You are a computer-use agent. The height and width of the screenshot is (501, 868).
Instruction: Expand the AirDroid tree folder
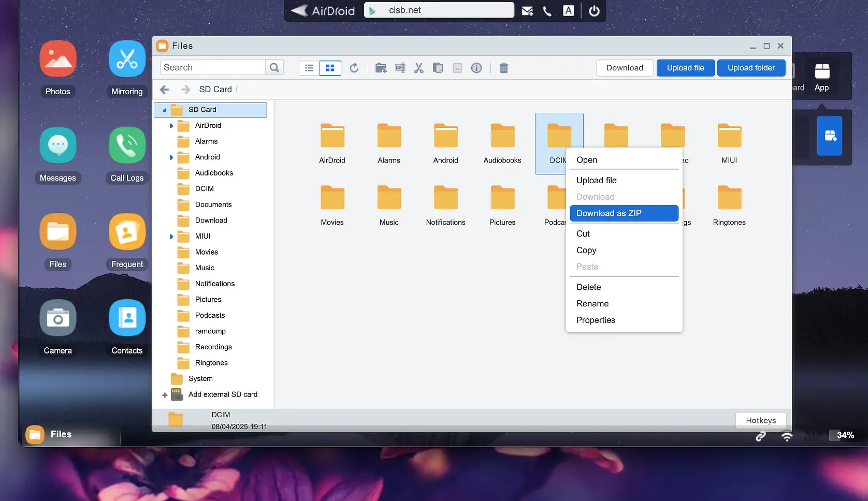pyautogui.click(x=171, y=126)
